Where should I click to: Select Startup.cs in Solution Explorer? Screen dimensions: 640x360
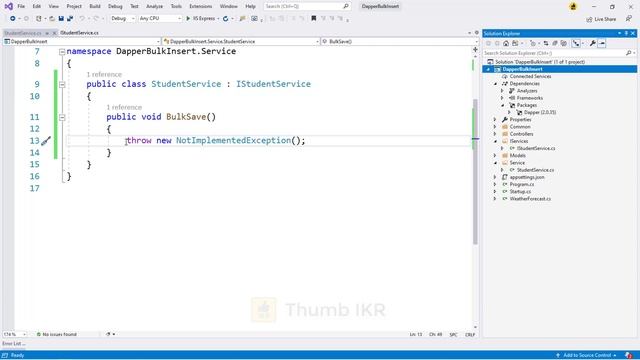[520, 191]
